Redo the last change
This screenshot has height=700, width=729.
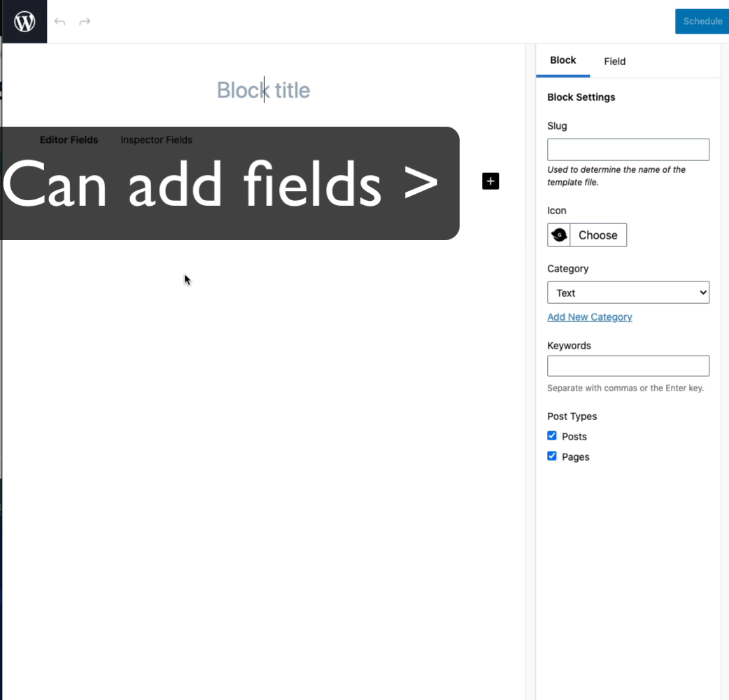point(85,22)
